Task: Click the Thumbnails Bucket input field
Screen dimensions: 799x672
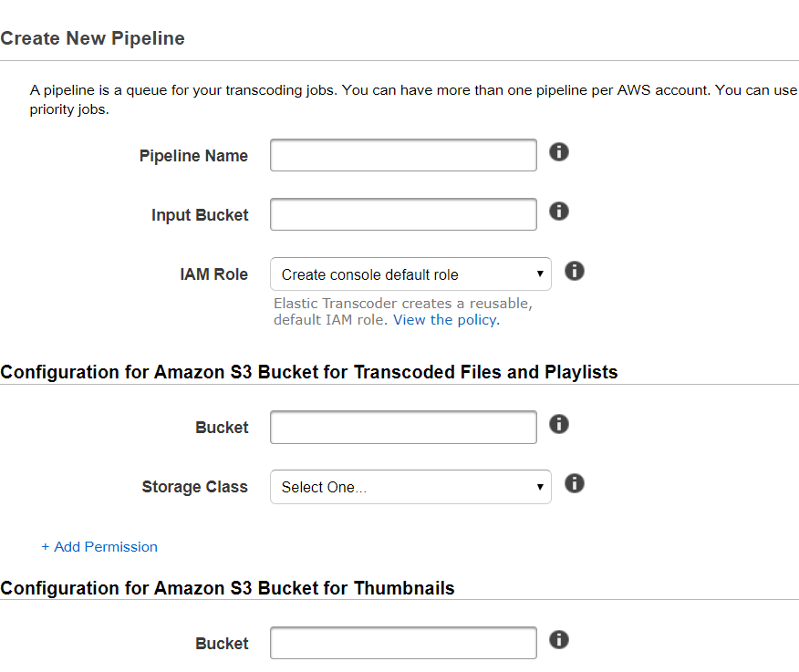Action: tap(403, 643)
